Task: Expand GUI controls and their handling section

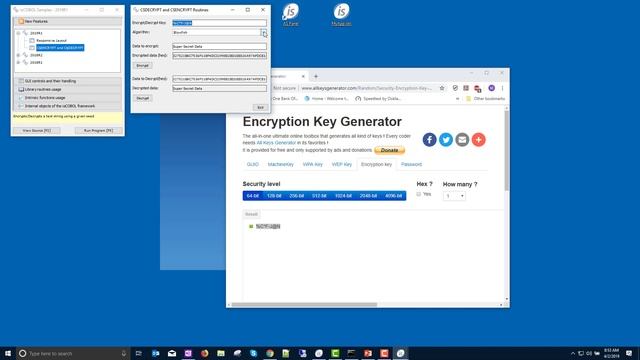Action: (68, 81)
